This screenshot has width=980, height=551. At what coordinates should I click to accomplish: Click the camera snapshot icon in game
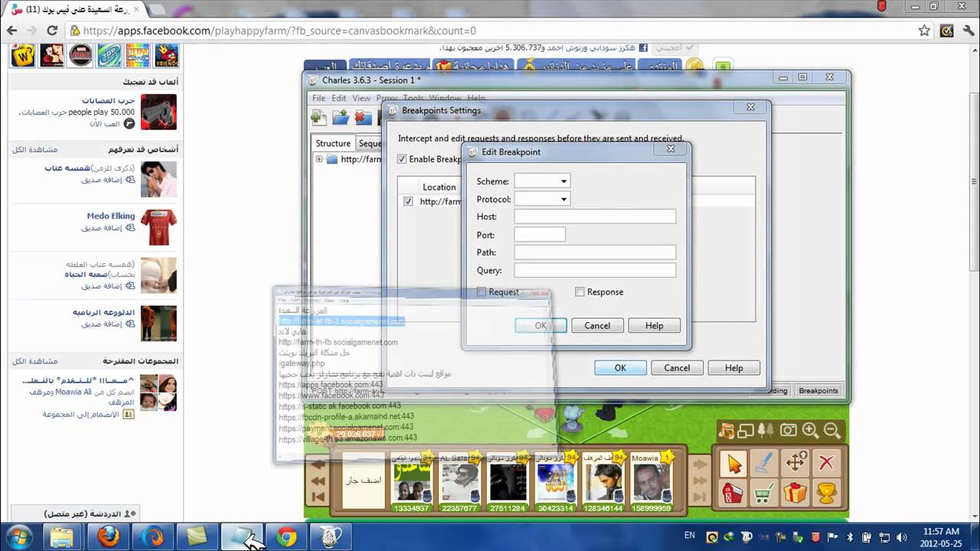[789, 431]
